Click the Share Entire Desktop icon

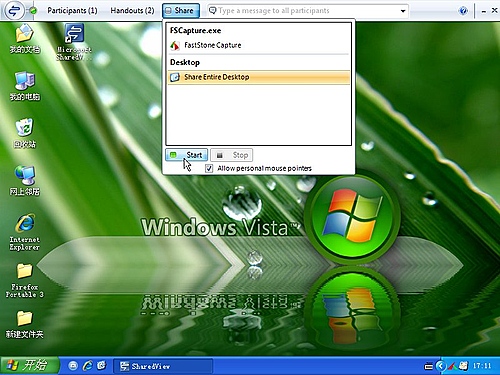pyautogui.click(x=175, y=77)
